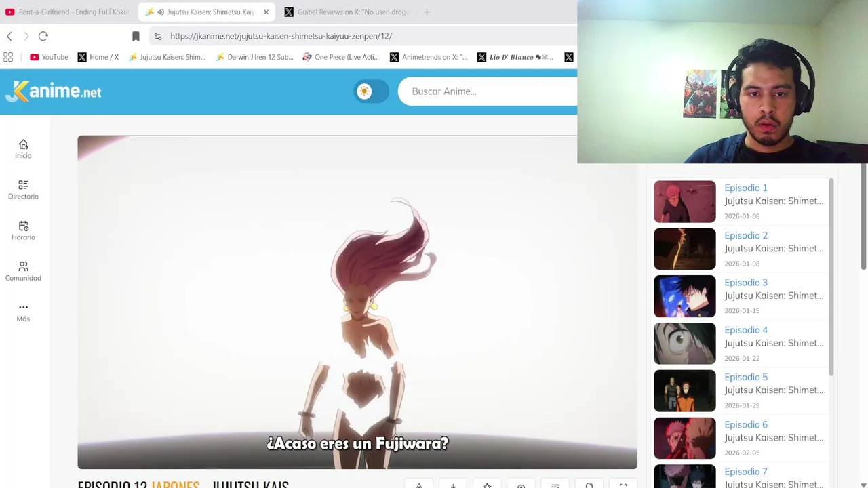Screen dimensions: 868x488
Task: Click the episode list scrollbar
Action: 831,277
